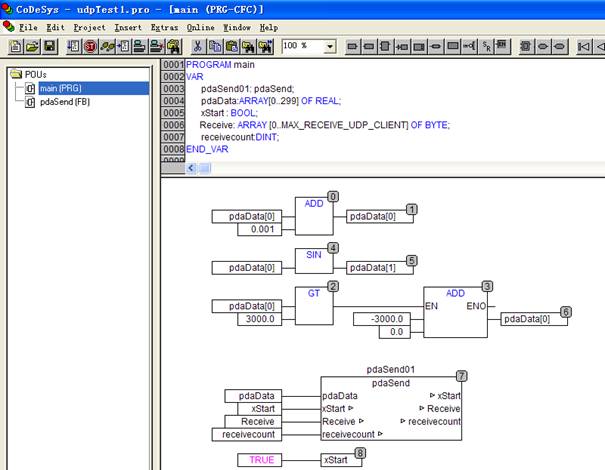Open the Online menu
Screen dimensions: 605x470
coord(200,27)
